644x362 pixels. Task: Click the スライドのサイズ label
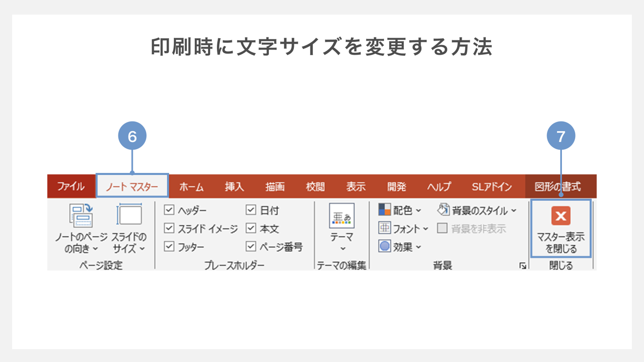click(129, 243)
